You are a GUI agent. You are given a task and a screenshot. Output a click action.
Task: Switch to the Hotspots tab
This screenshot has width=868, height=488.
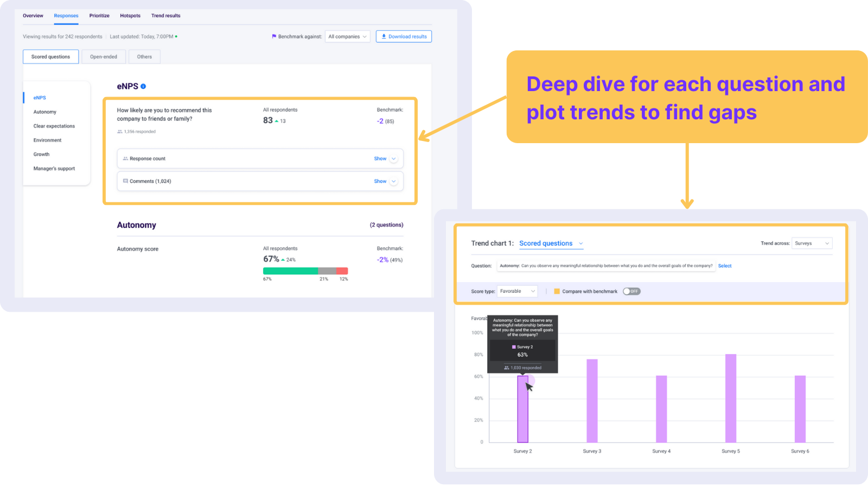coord(130,16)
